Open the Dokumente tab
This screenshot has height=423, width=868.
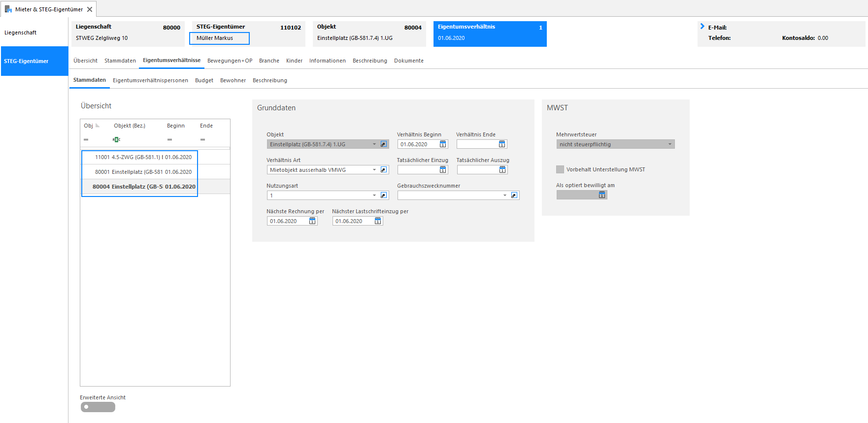click(x=409, y=61)
